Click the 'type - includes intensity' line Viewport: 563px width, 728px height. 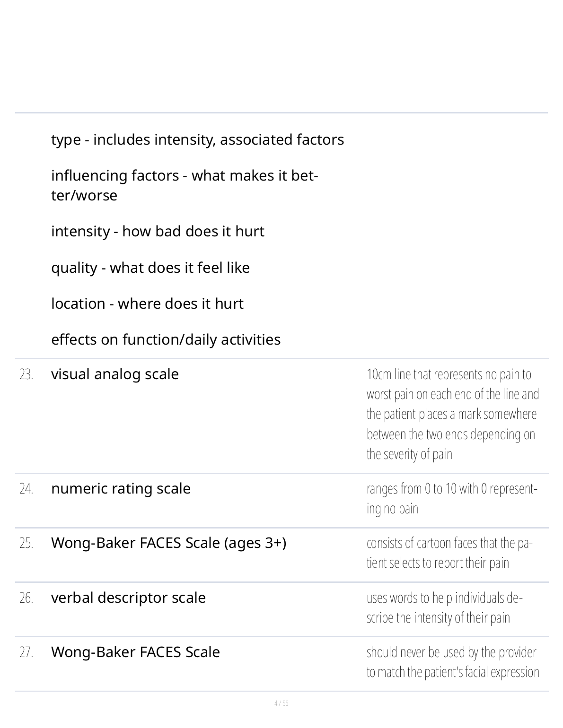pos(197,140)
